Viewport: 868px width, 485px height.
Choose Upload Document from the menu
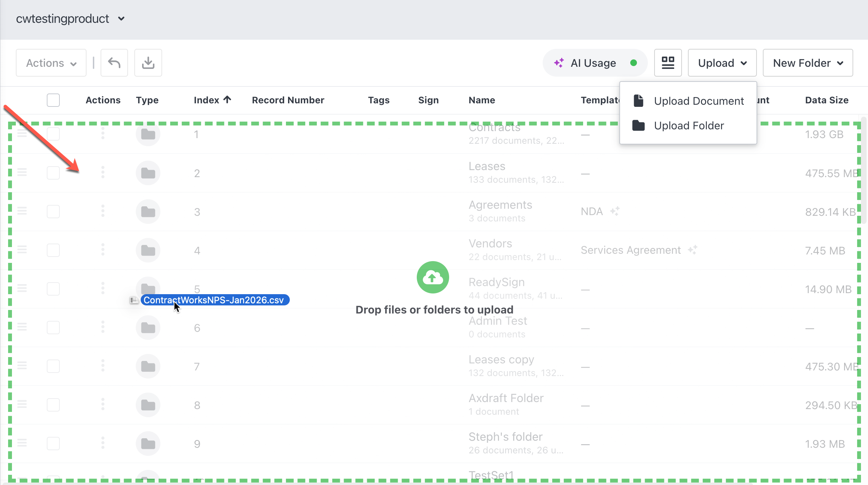pyautogui.click(x=688, y=101)
